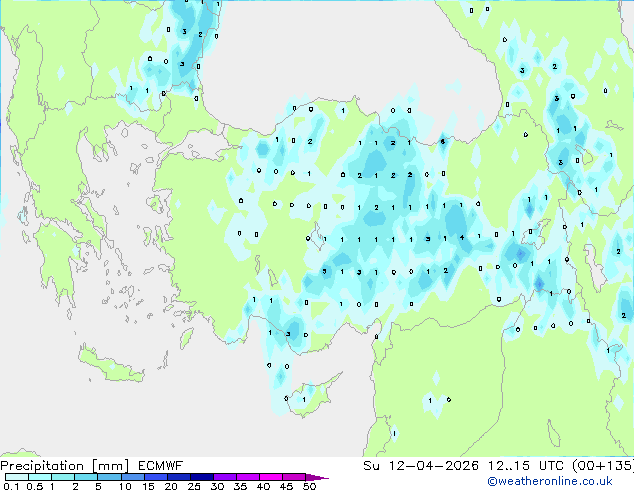Click the '0.1' legend scale label
This screenshot has width=634, height=490.
[11, 486]
